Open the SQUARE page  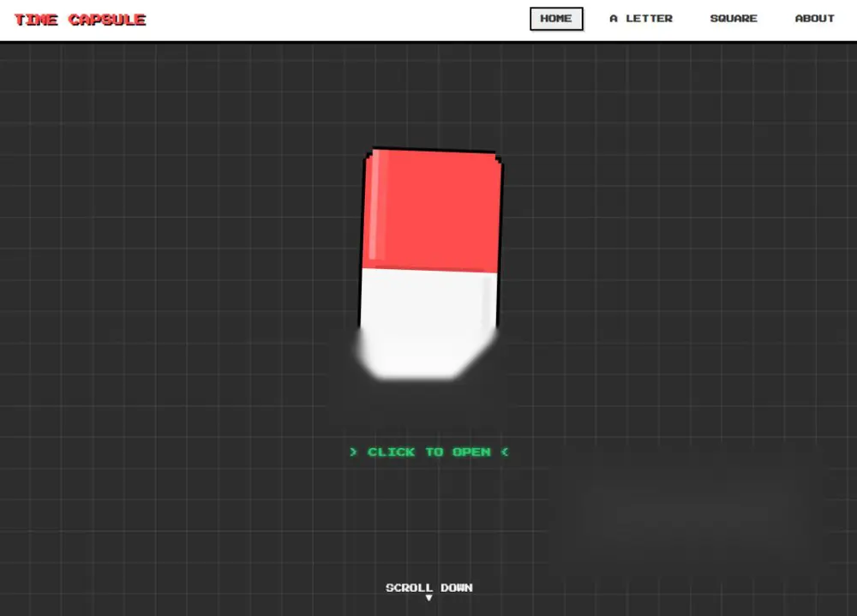[x=734, y=19]
